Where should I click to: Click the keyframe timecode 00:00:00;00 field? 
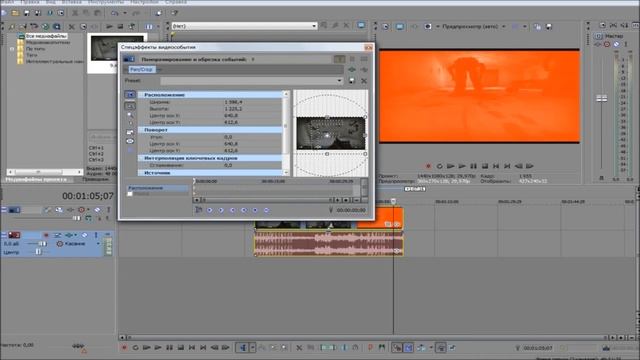pyautogui.click(x=351, y=210)
